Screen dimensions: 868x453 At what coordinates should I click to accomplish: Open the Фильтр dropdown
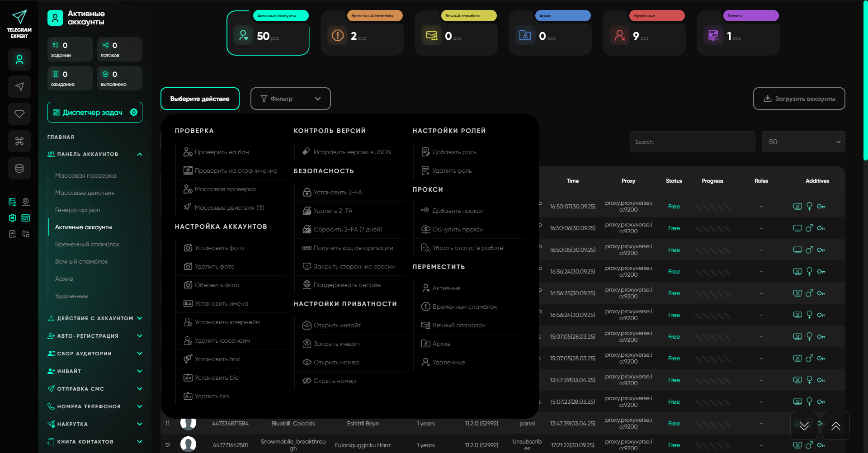(x=290, y=99)
